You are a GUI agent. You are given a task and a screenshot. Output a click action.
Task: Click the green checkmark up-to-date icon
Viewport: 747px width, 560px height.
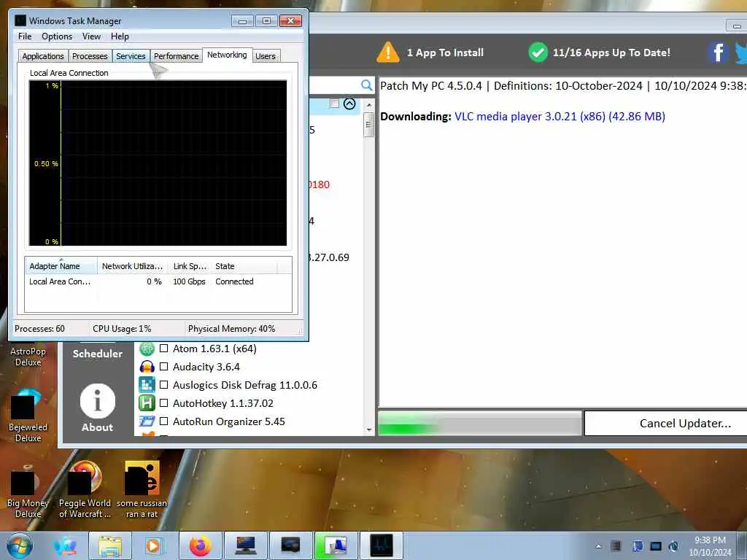[538, 52]
